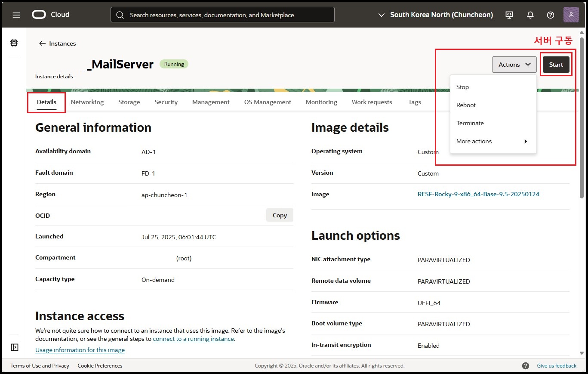
Task: Select the Details tab
Action: [46, 102]
